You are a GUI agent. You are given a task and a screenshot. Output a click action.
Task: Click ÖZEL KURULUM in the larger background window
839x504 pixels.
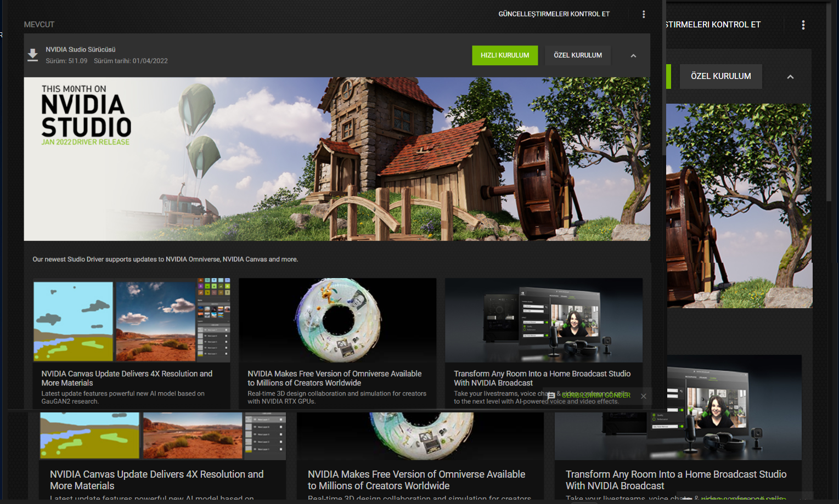pos(721,76)
